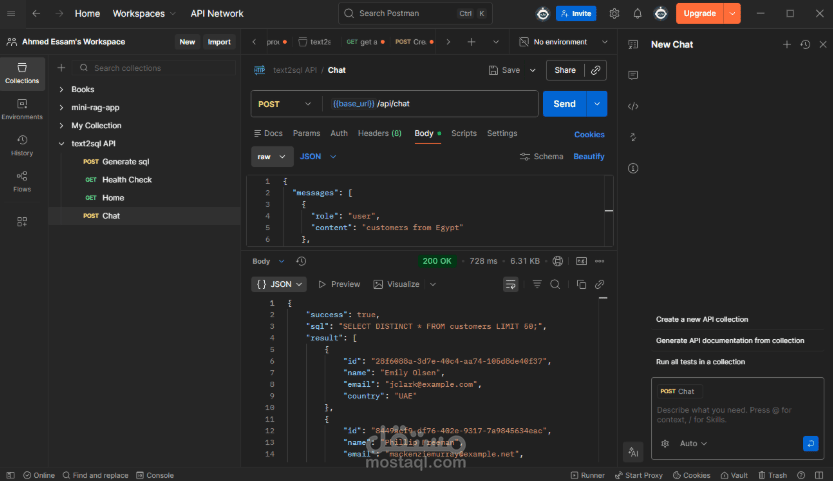Toggle the sidebar via bottom-left panel icon
Viewport: 833px width, 481px height.
tap(10, 475)
